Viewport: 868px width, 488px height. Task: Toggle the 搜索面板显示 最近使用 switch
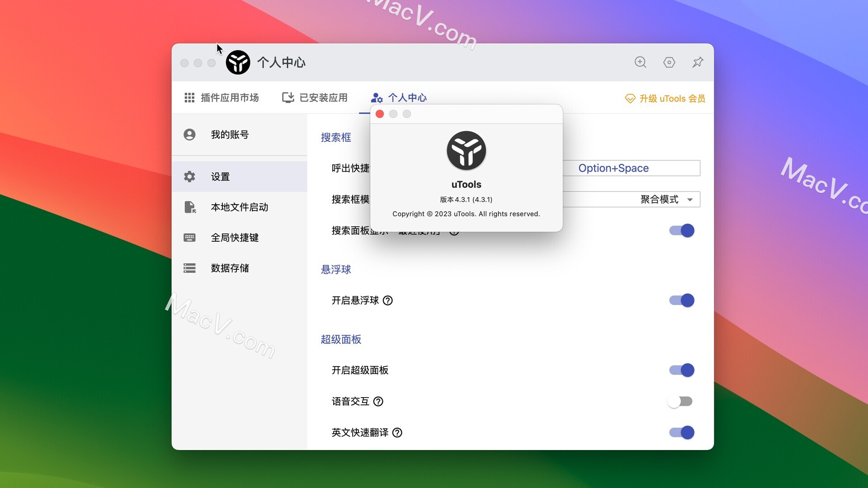[x=682, y=230]
